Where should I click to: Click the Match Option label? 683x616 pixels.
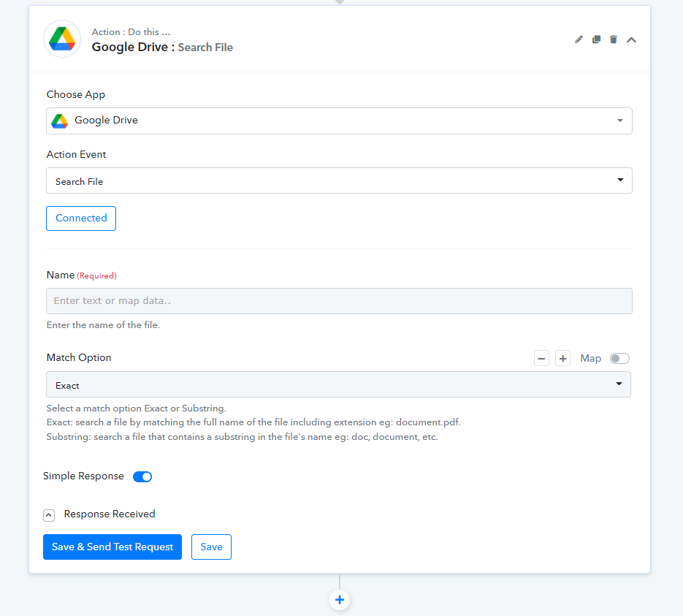pos(79,357)
